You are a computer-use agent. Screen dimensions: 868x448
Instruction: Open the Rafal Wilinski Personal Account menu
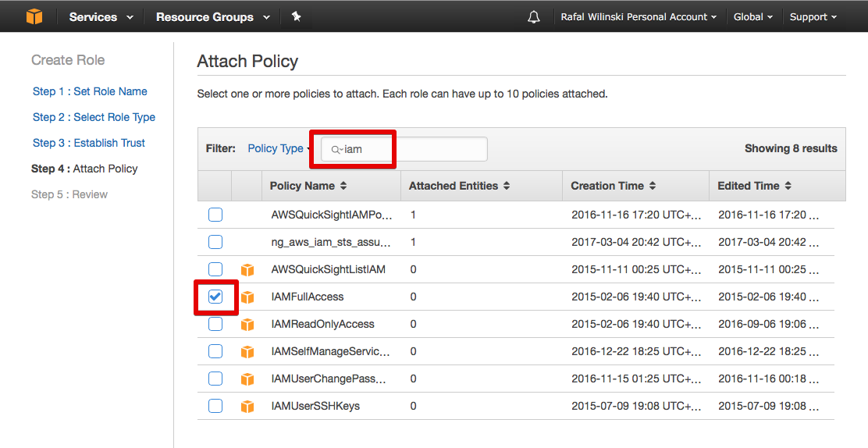(x=639, y=17)
